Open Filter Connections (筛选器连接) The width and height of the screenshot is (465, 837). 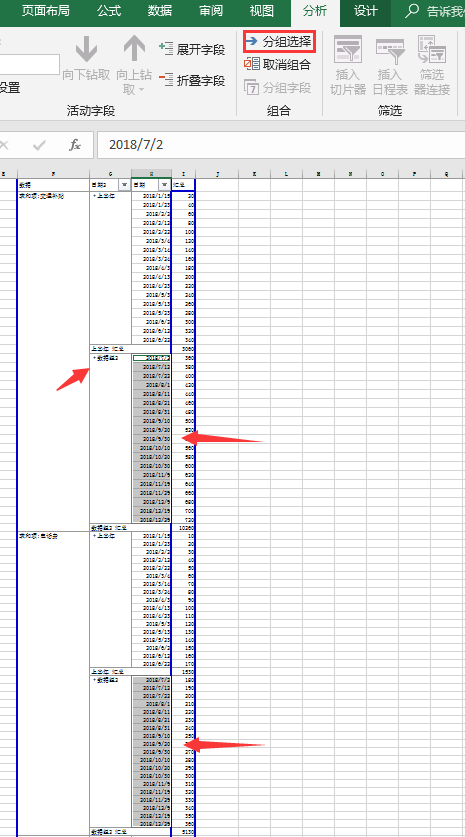coord(432,65)
